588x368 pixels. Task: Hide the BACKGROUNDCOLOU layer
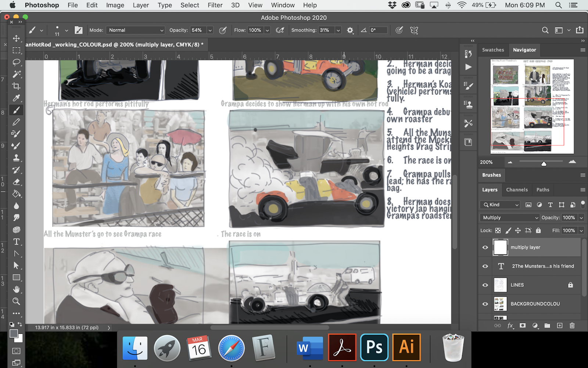(485, 304)
